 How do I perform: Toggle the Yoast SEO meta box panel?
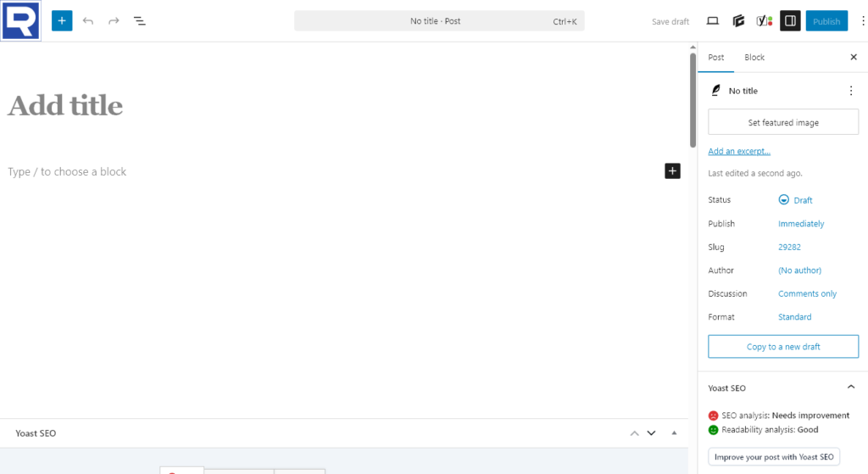click(x=674, y=433)
